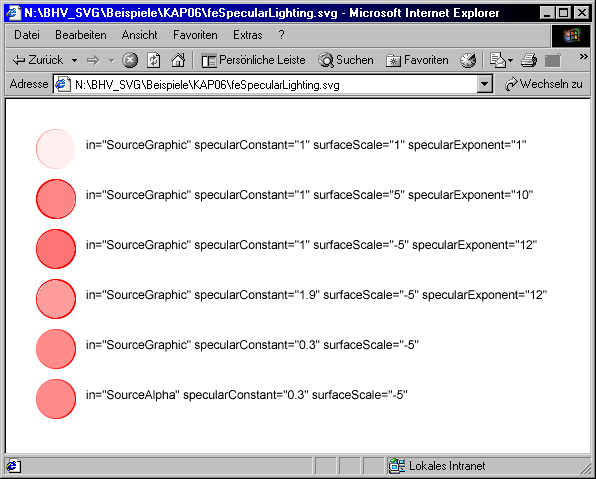The height and width of the screenshot is (479, 596).
Task: Open the Extras menu
Action: click(x=247, y=35)
